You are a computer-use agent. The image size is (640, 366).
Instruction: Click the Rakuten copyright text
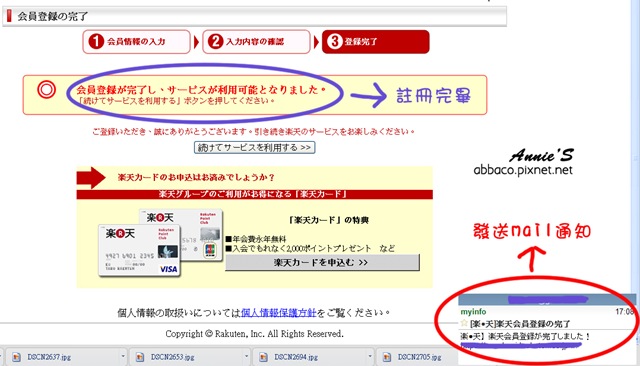[254, 334]
